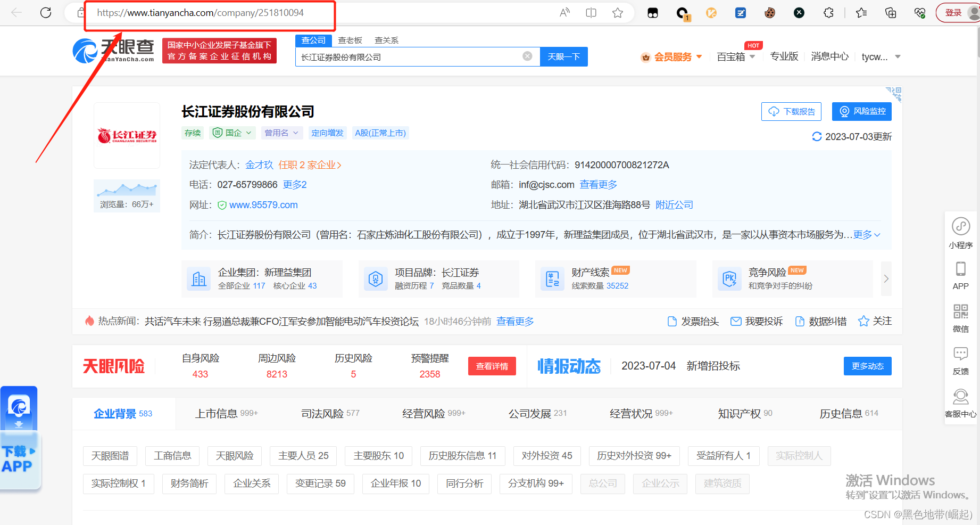Click the 查看详情 risk button
Screen dimensions: 980x525
point(492,366)
